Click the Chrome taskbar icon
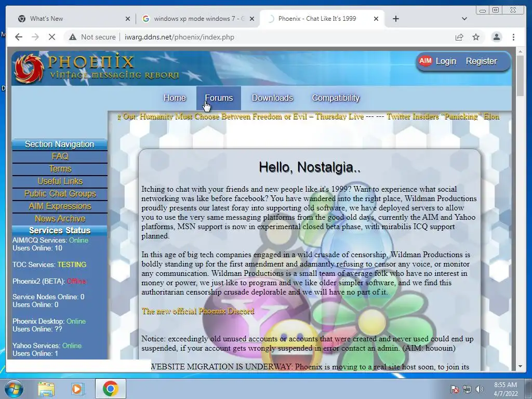The height and width of the screenshot is (399, 532). [x=110, y=389]
